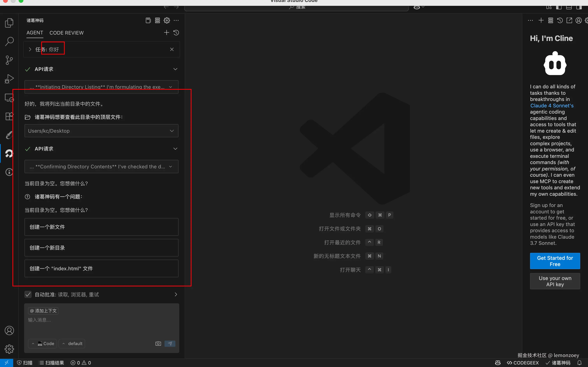This screenshot has width=588, height=367.
Task: Choose the 创建一个新文件 option
Action: (101, 227)
